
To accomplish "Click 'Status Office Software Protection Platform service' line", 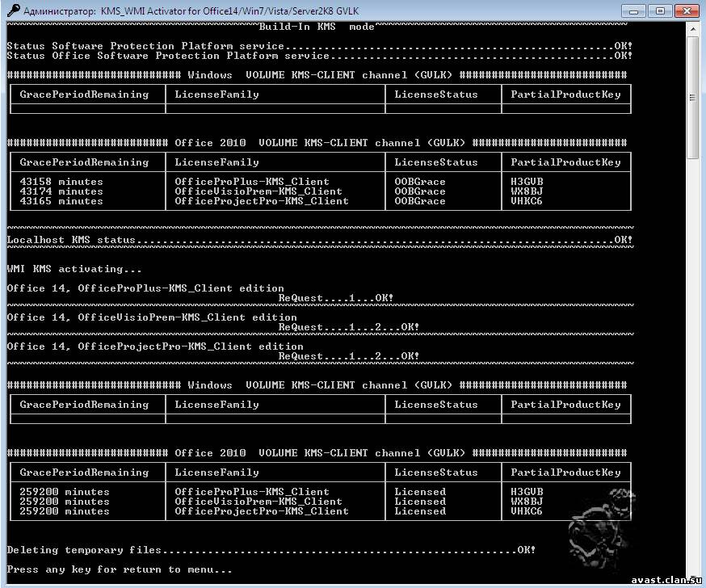I will click(320, 56).
